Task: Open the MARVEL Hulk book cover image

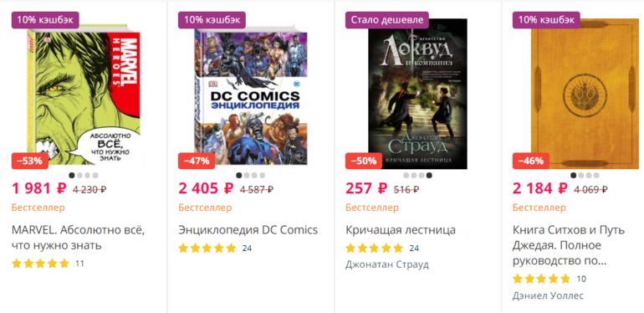Action: [84, 93]
